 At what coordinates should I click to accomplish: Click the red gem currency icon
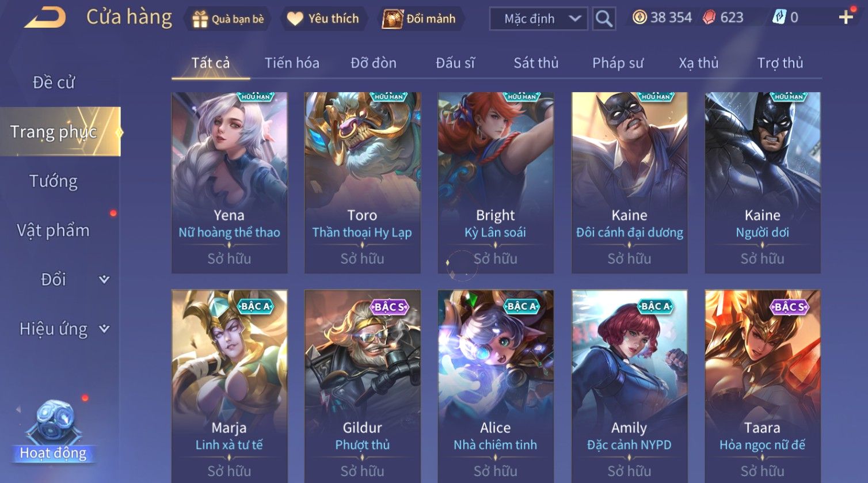pos(709,18)
